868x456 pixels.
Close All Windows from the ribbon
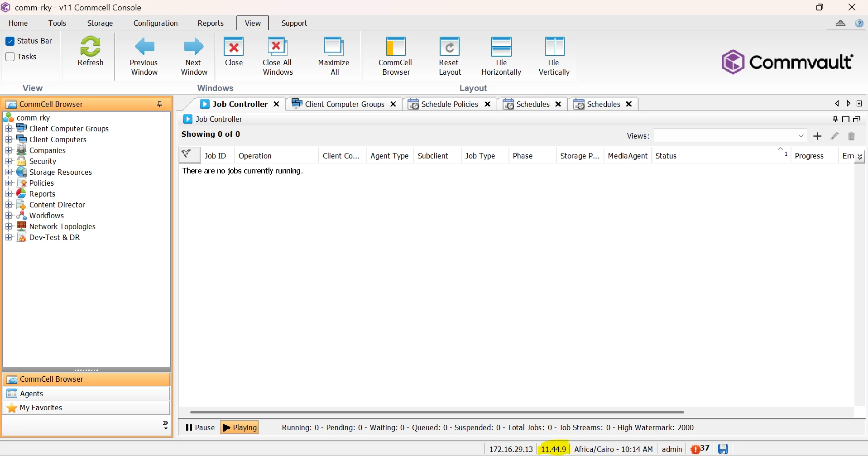click(278, 57)
